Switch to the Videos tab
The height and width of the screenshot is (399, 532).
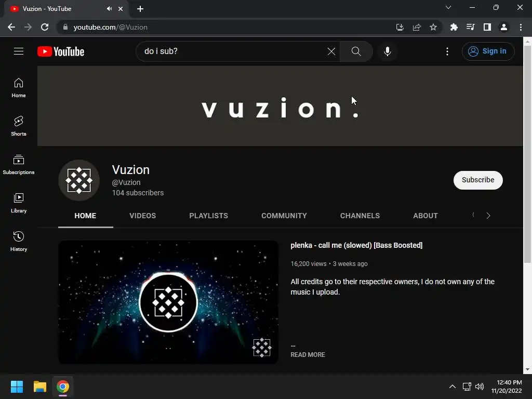[x=142, y=216]
